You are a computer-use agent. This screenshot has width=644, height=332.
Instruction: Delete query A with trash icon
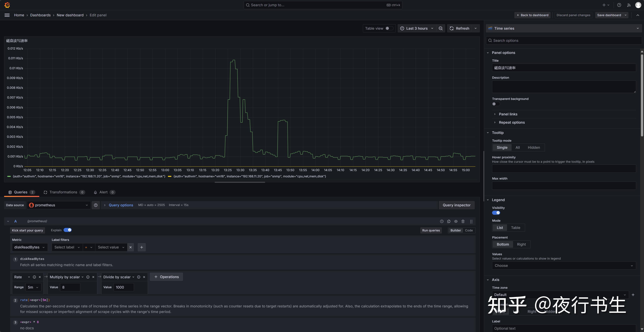coord(463,221)
